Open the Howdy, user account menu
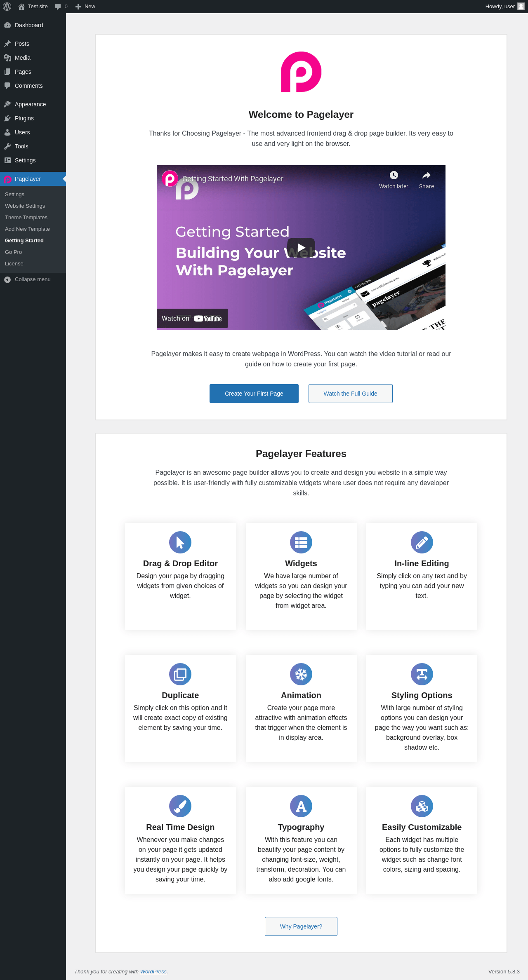528x980 pixels. click(x=504, y=7)
